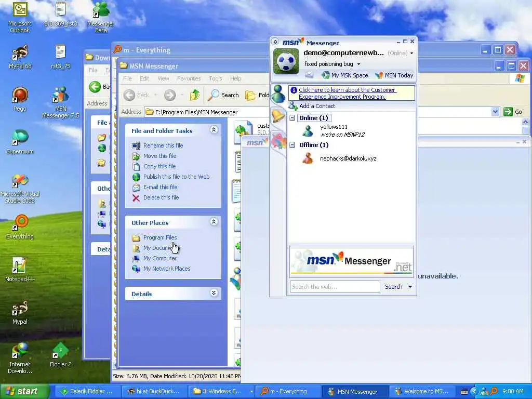Click the Go button beside address bar

click(513, 112)
